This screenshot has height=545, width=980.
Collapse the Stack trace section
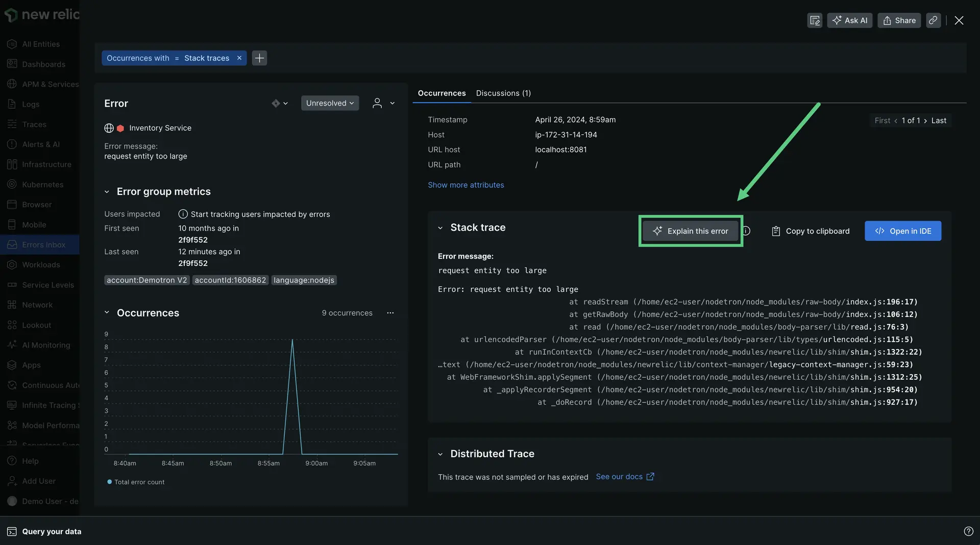[x=440, y=228]
